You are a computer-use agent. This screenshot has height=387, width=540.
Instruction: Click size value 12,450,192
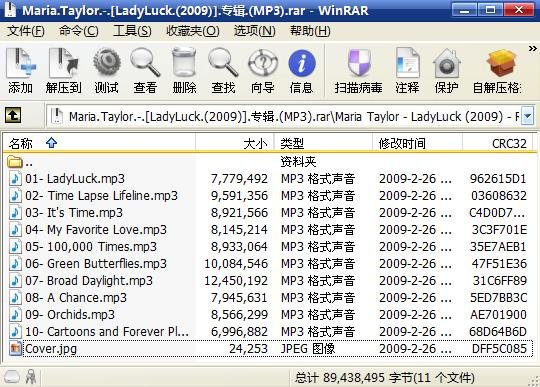236,281
